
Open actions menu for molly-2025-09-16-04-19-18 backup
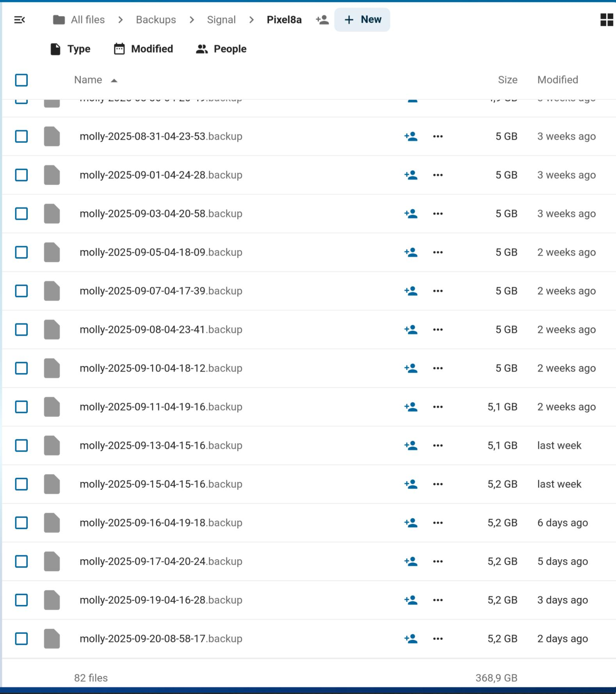(438, 523)
